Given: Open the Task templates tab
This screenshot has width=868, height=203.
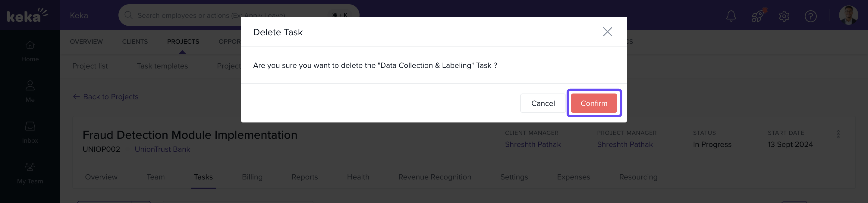Looking at the screenshot, I should click(x=162, y=66).
